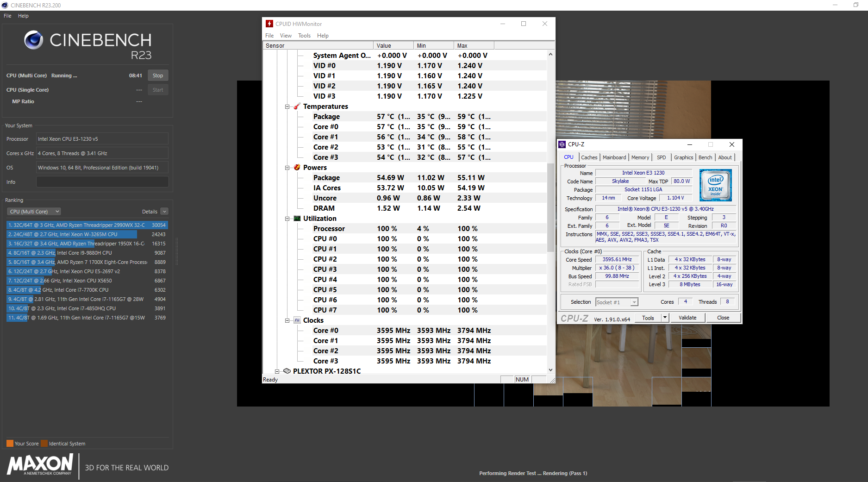This screenshot has height=482, width=868.
Task: Switch to the Bench tab in CPU-Z
Action: (706, 157)
